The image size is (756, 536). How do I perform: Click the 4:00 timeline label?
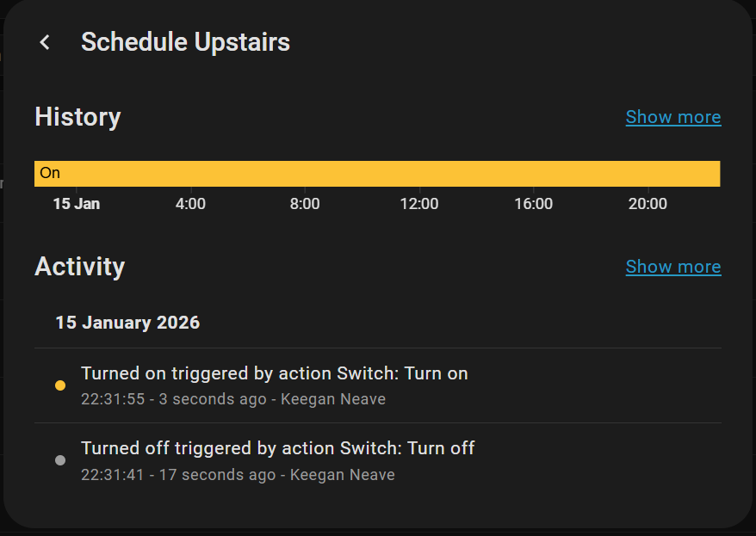tap(190, 204)
